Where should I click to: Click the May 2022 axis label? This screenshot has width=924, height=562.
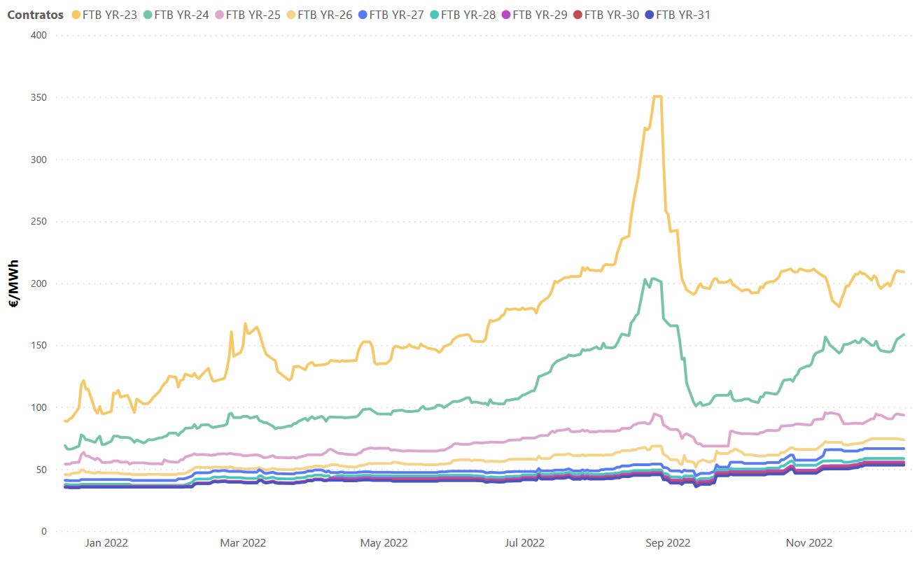point(384,542)
